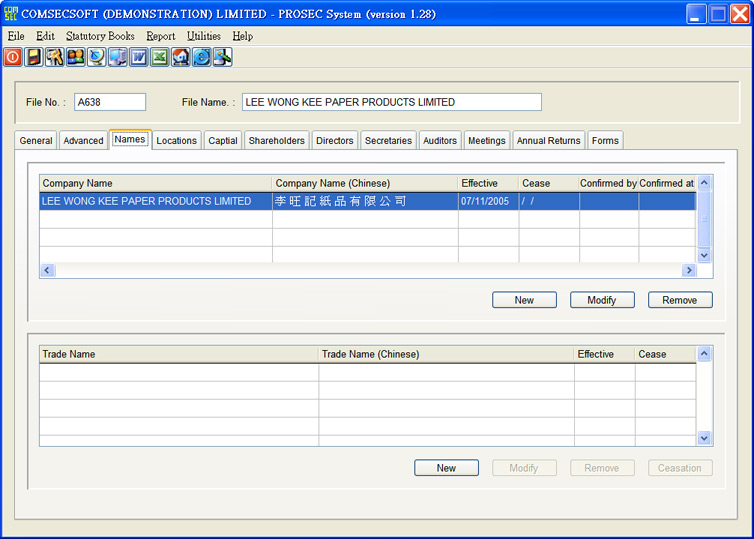Open the Excel export icon
This screenshot has height=539, width=754.
(159, 57)
